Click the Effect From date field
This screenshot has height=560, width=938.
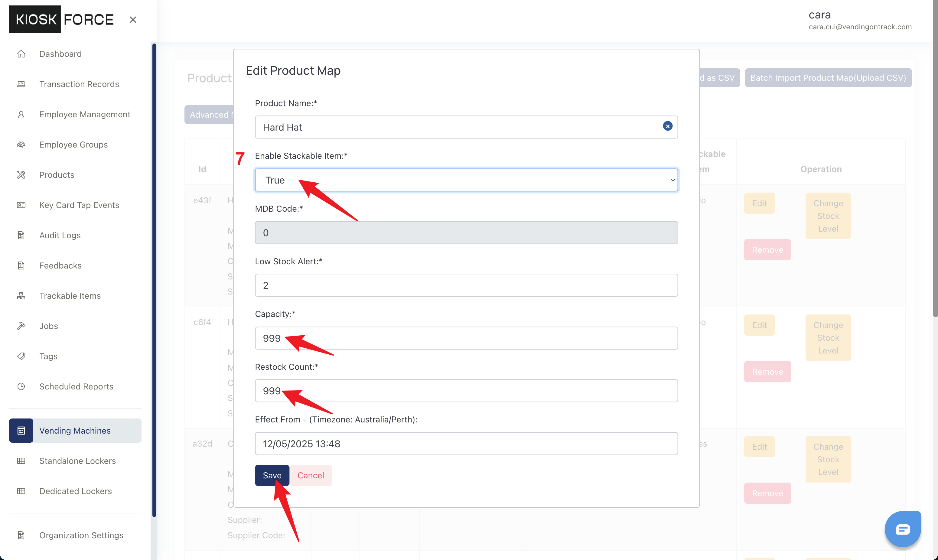click(466, 444)
